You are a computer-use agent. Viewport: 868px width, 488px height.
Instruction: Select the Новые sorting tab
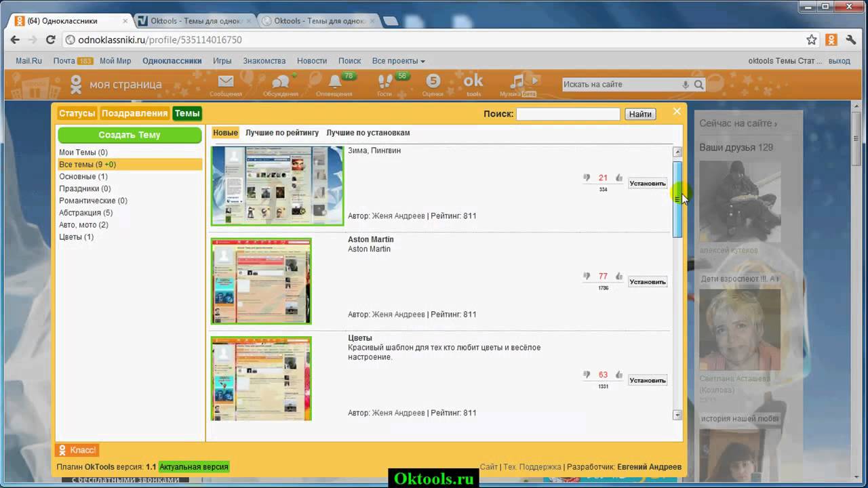(225, 133)
